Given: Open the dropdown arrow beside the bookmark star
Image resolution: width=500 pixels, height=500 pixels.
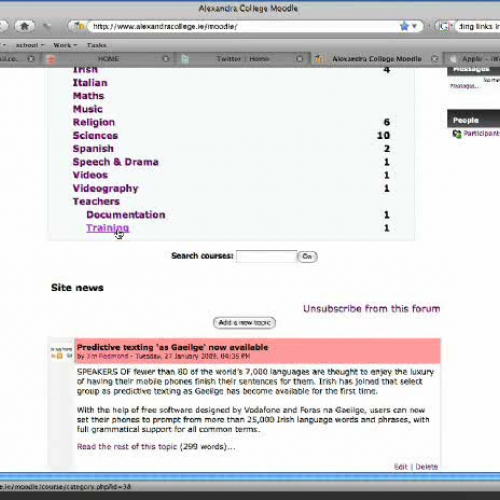Looking at the screenshot, I should point(414,26).
